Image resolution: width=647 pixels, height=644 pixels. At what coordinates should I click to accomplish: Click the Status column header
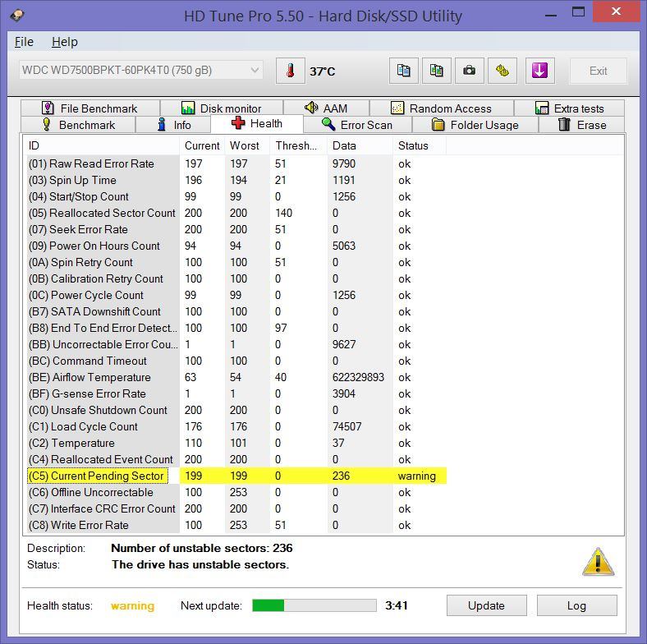click(420, 145)
